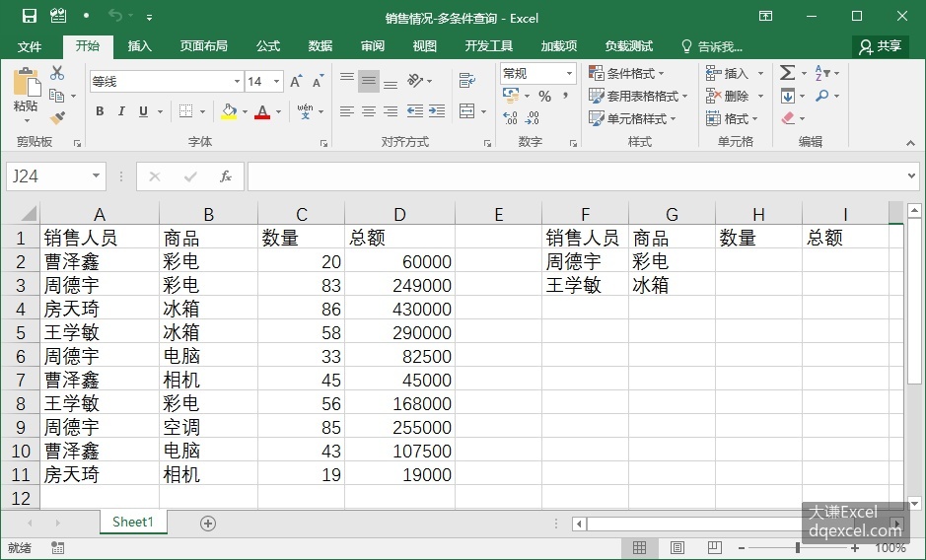Select the Sheet1 worksheet tab
This screenshot has width=926, height=560.
133,523
